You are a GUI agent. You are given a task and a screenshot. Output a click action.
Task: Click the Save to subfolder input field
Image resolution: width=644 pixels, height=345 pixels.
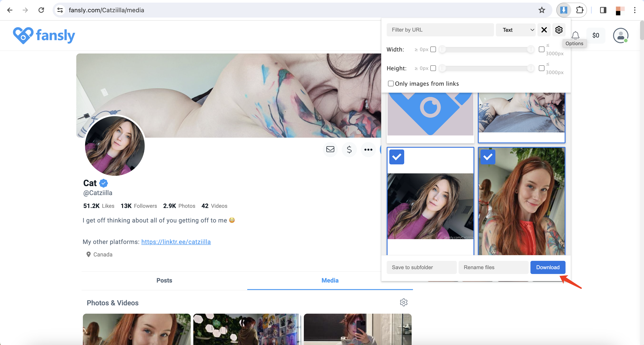(x=421, y=267)
